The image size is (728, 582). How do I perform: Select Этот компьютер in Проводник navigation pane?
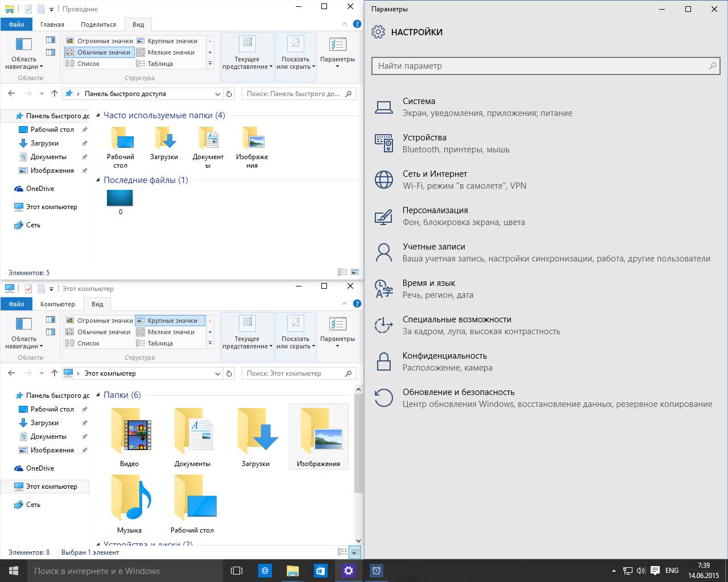51,207
